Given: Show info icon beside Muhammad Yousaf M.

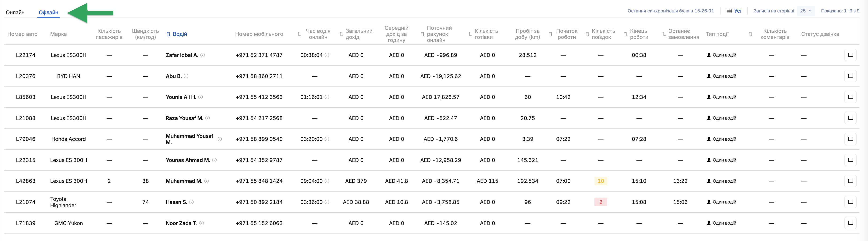Looking at the screenshot, I should click(220, 139).
